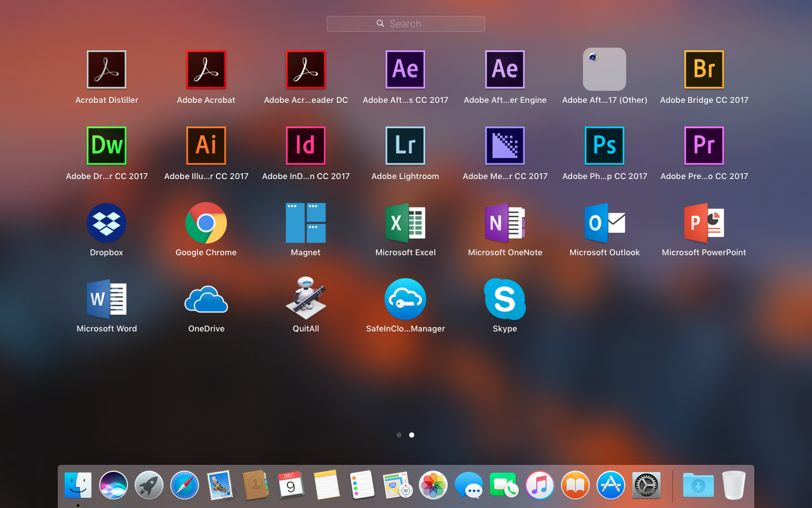The image size is (812, 508).
Task: Launch FaceTime from the Dock
Action: [x=504, y=486]
